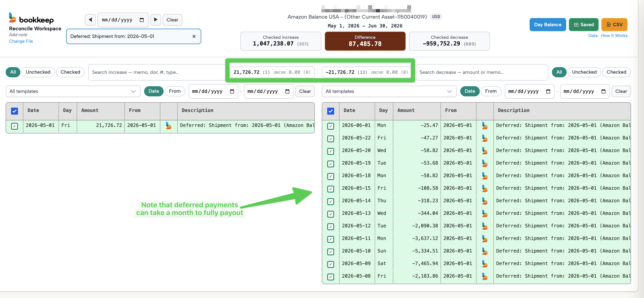The image size is (644, 298).
Task: Uncheck the 2026-05-22 -47.27 row checkbox
Action: [x=330, y=139]
